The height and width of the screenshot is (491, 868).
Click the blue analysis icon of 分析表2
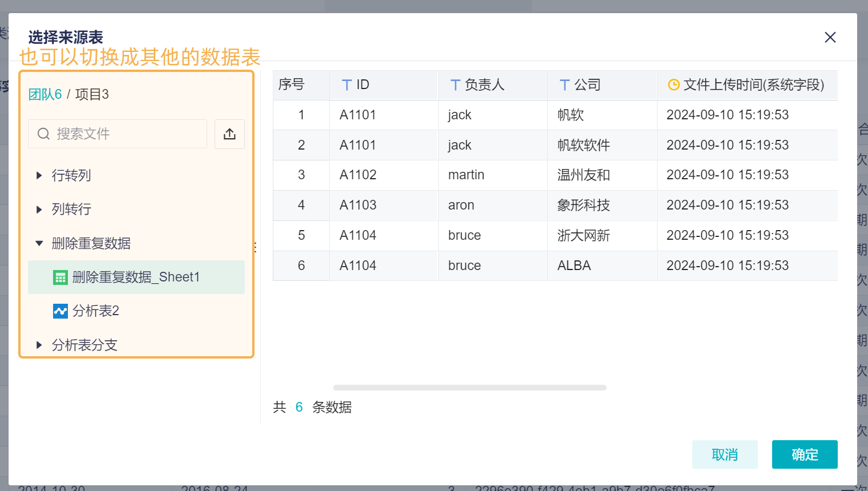[x=60, y=311]
